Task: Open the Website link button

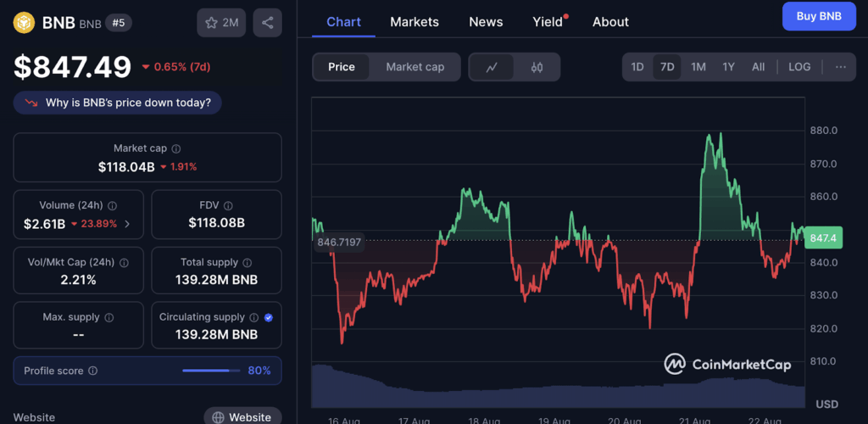Action: [x=242, y=416]
